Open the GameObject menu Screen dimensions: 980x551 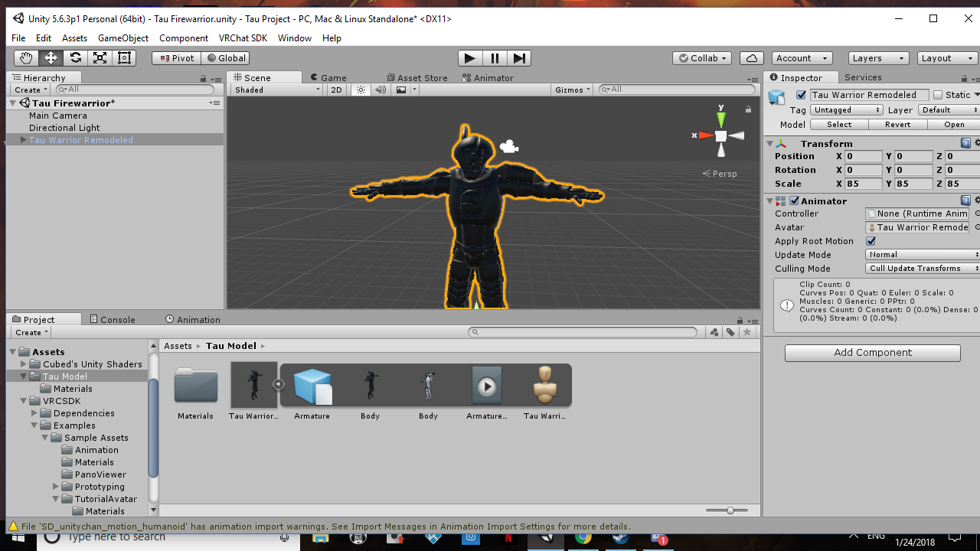[123, 37]
